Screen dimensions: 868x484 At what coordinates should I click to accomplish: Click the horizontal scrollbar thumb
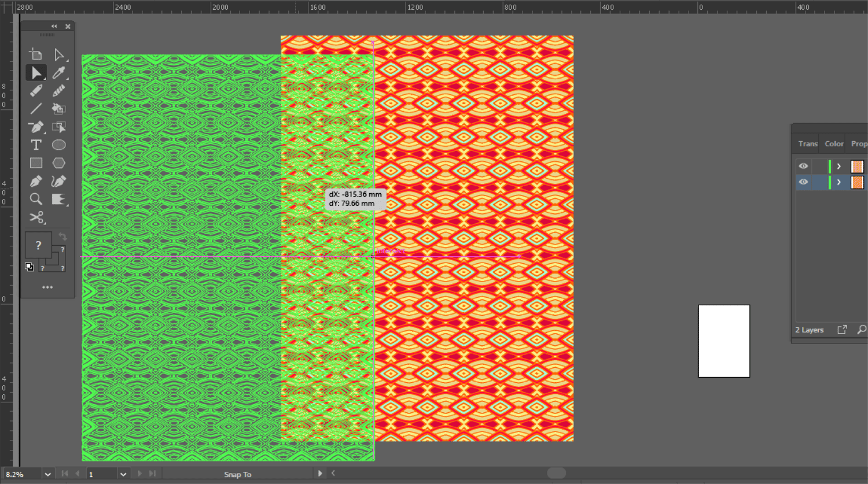(x=557, y=473)
